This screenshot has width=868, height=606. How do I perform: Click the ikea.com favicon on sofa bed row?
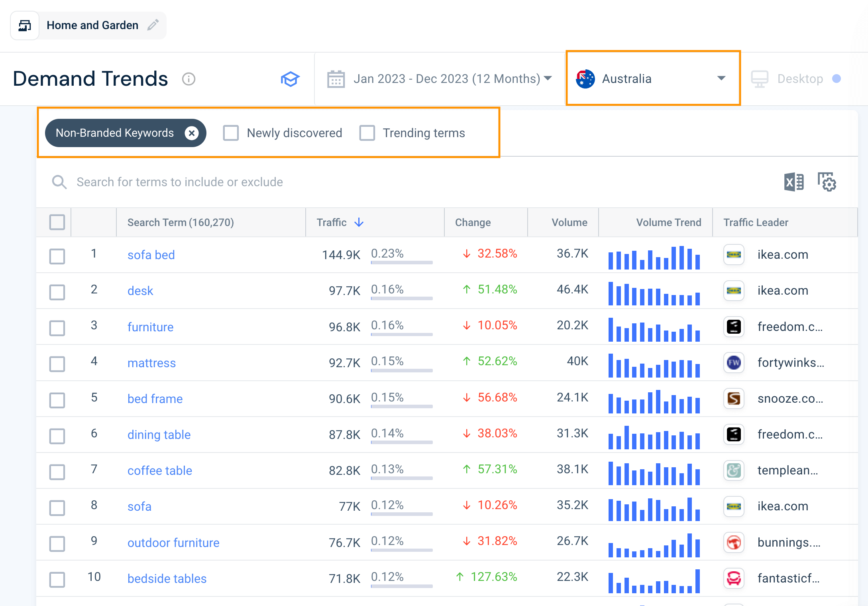click(734, 255)
